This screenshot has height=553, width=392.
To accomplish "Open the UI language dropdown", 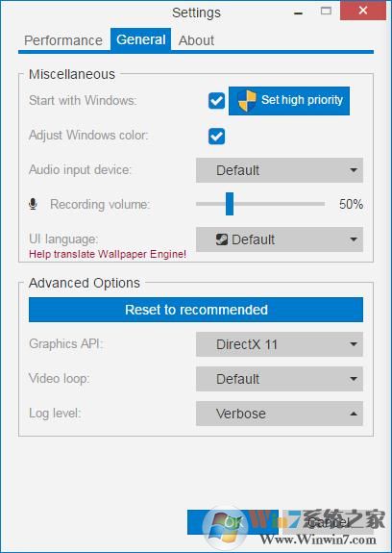I will point(280,239).
